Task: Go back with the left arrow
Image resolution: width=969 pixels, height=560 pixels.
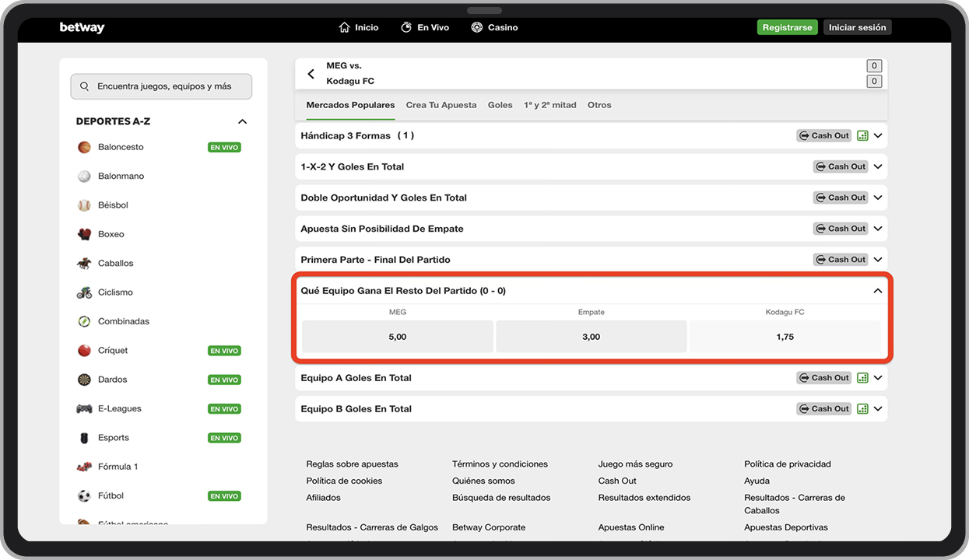Action: (x=311, y=74)
